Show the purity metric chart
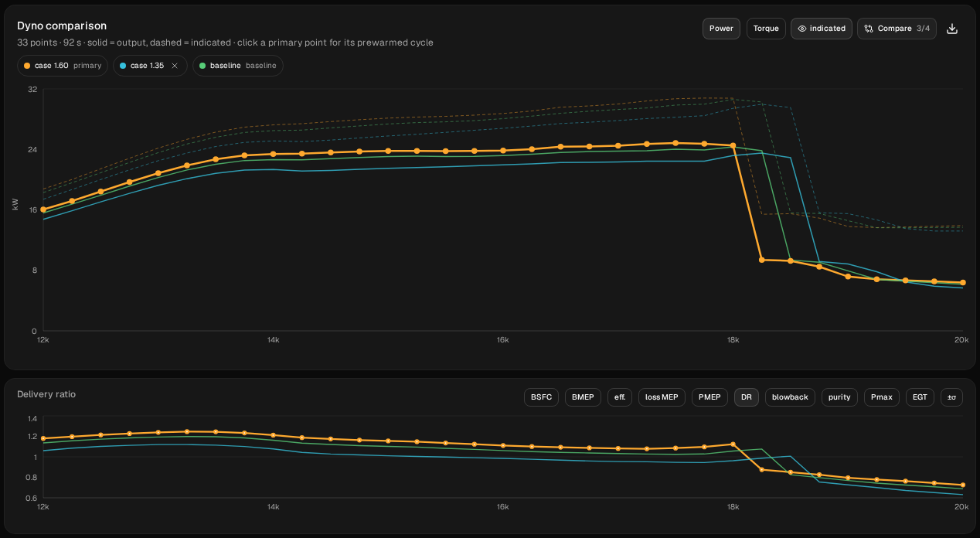The width and height of the screenshot is (980, 538). 839,397
